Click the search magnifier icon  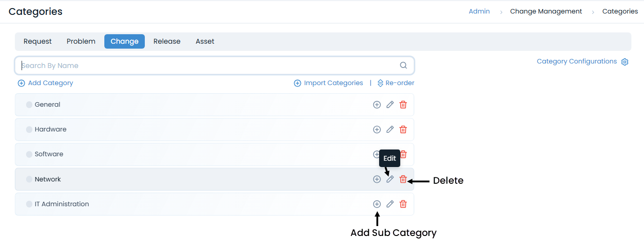pyautogui.click(x=403, y=66)
